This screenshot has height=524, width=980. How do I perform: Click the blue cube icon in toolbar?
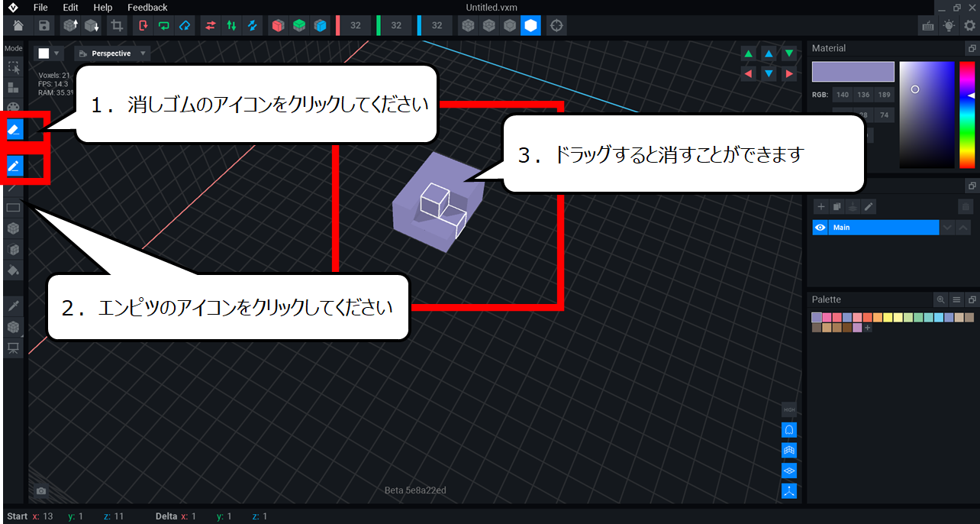(321, 25)
